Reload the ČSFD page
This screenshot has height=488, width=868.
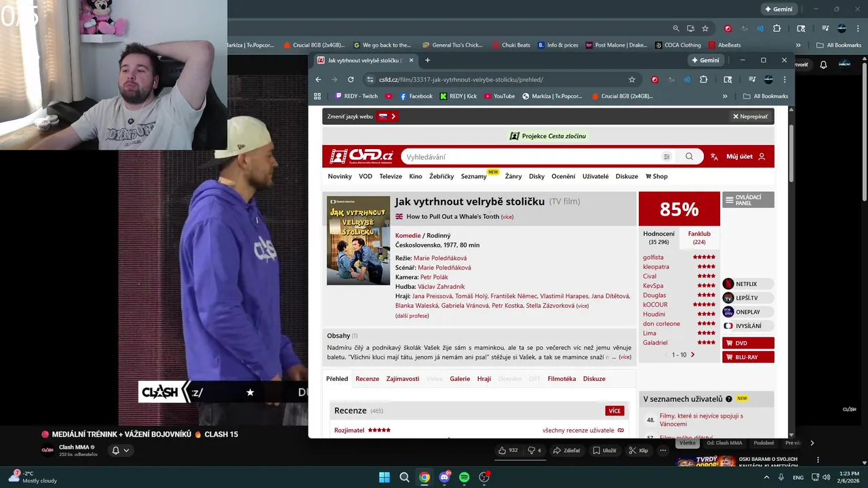[x=351, y=79]
